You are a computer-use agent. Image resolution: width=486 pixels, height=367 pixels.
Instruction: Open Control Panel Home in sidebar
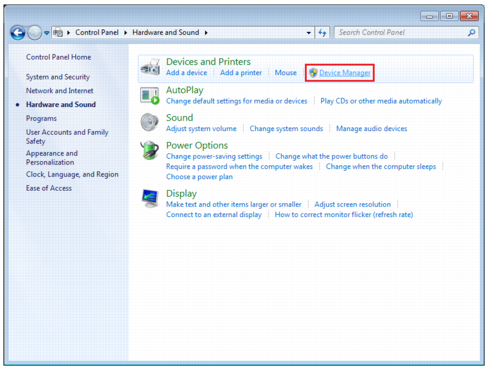[x=58, y=57]
